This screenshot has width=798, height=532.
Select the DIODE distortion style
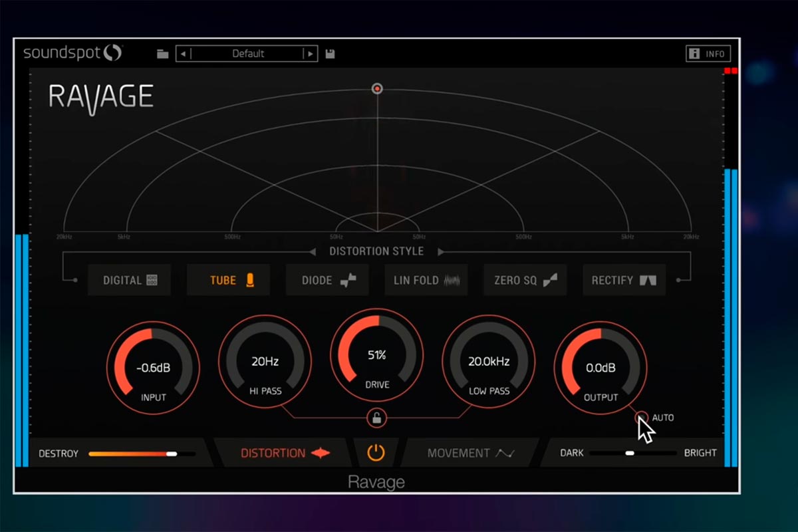[x=327, y=281]
